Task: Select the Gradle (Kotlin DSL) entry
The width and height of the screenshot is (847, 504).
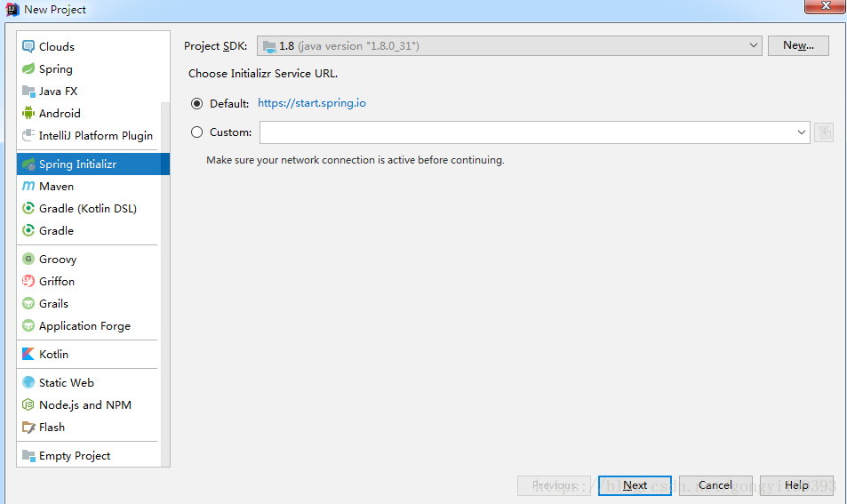Action: [89, 208]
